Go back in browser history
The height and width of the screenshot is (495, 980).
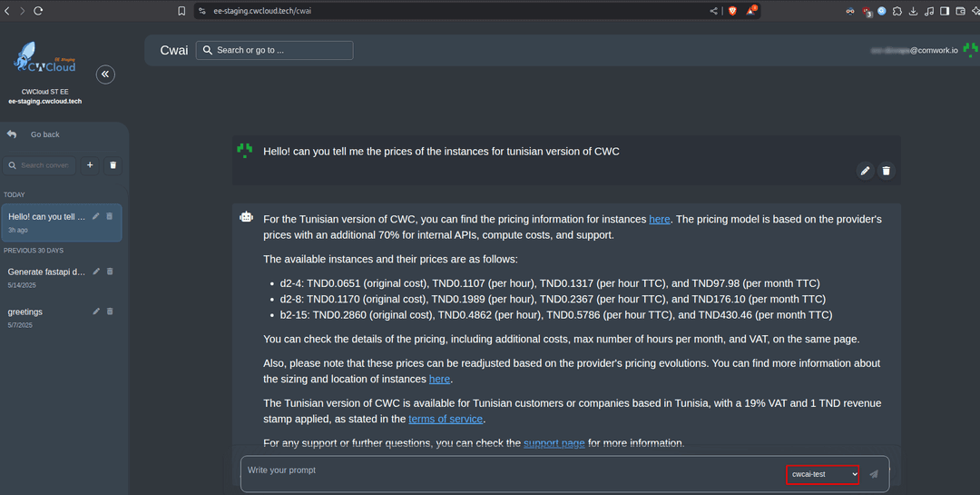point(7,11)
